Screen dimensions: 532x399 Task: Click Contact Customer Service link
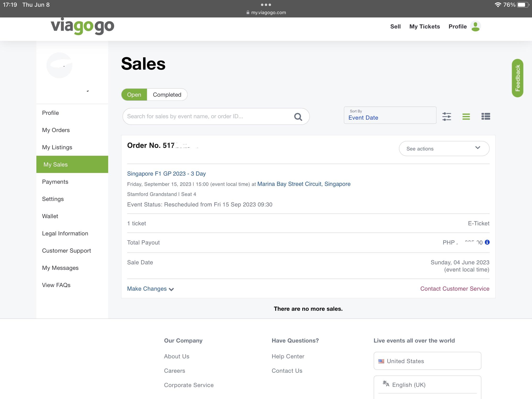point(454,289)
